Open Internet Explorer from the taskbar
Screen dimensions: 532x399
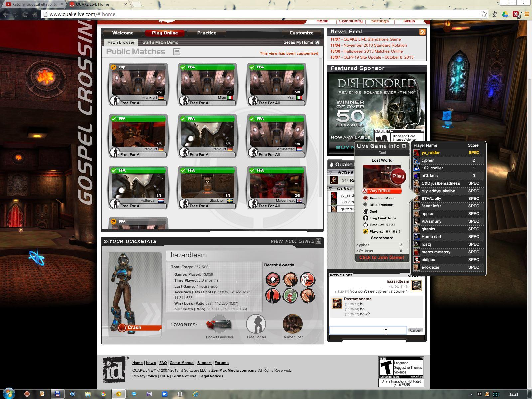pos(195,394)
